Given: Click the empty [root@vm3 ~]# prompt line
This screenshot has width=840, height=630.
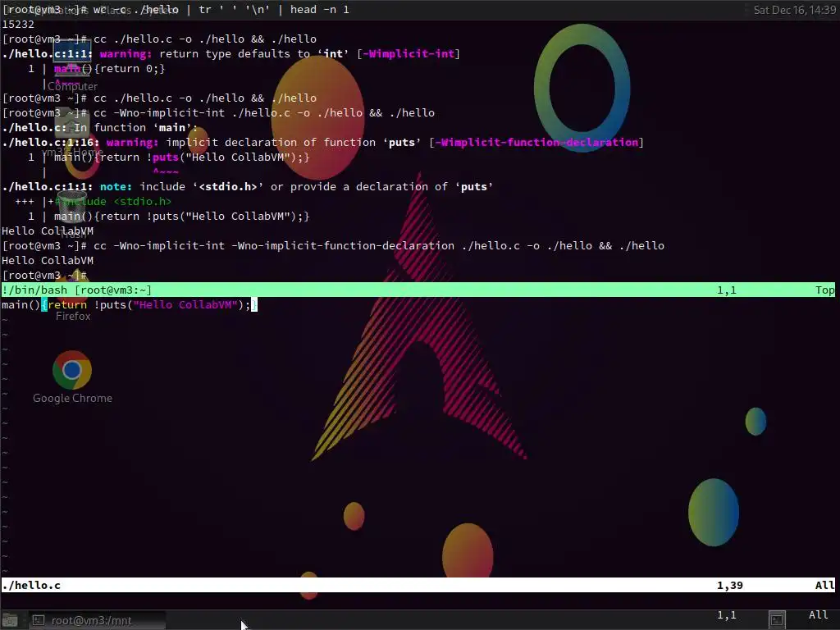Looking at the screenshot, I should pos(44,276).
